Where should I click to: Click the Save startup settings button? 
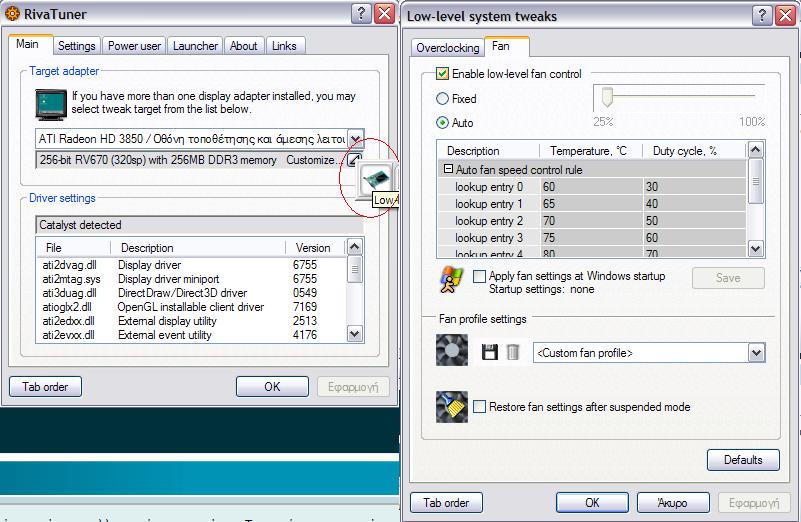728,278
